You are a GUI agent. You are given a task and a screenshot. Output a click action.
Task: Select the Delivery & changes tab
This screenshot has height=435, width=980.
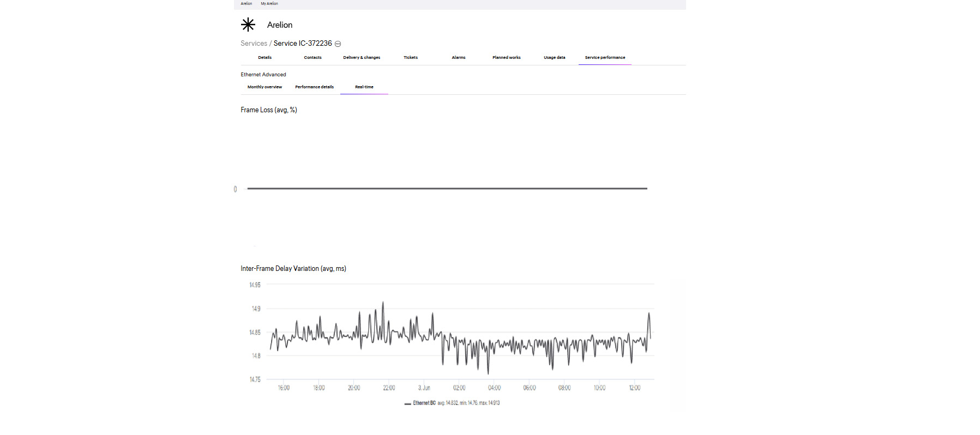pos(362,58)
